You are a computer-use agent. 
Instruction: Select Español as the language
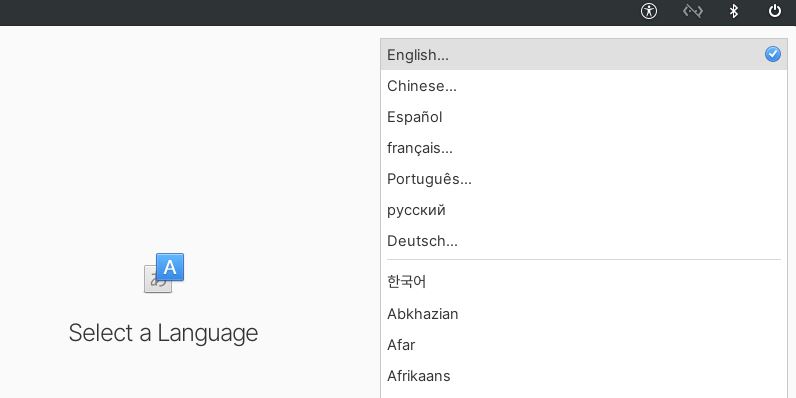(x=584, y=117)
